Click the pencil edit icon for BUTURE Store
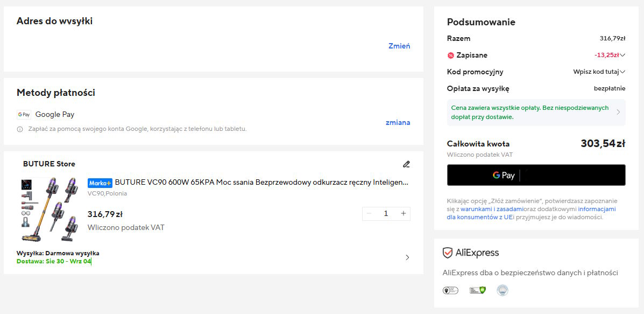The height and width of the screenshot is (314, 644). 406,164
